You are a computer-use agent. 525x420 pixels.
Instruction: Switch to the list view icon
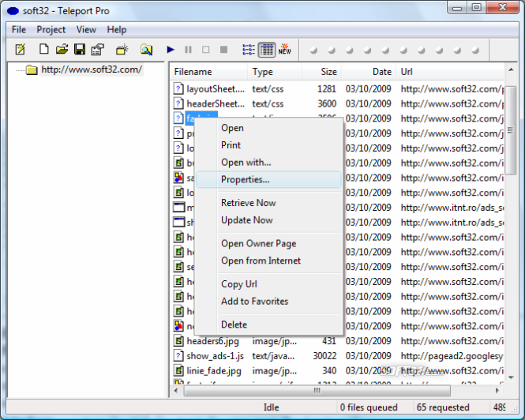[x=249, y=50]
